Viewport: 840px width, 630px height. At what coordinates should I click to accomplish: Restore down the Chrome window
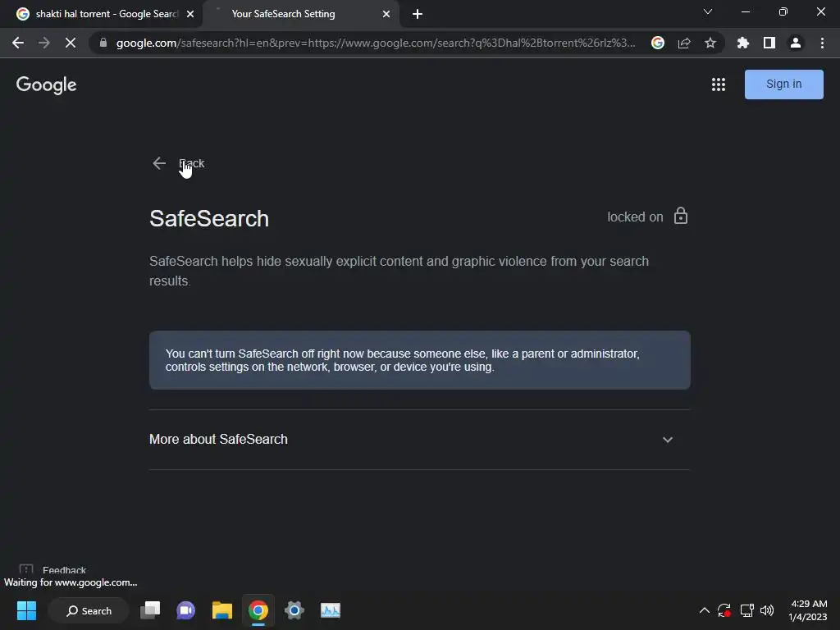pyautogui.click(x=783, y=11)
